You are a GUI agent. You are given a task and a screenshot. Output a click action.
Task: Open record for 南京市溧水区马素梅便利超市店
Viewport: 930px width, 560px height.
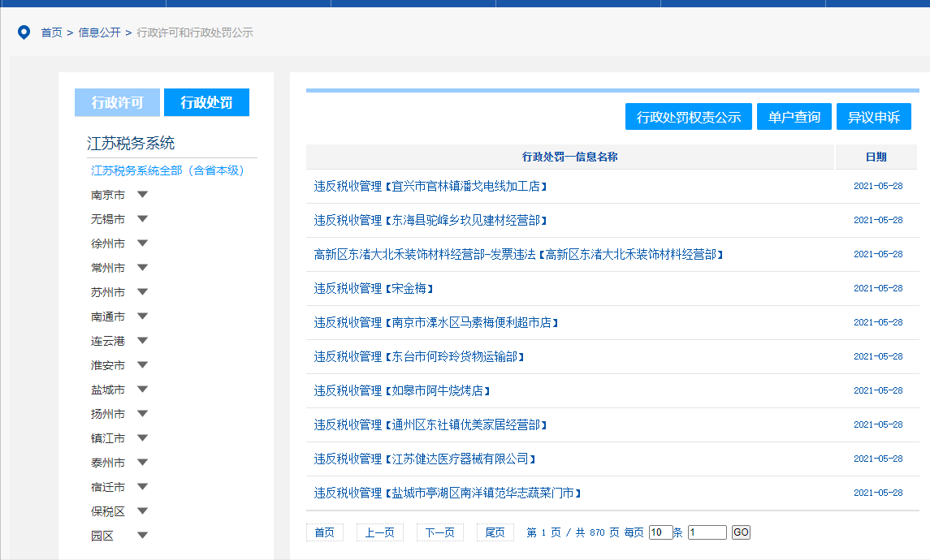[436, 323]
